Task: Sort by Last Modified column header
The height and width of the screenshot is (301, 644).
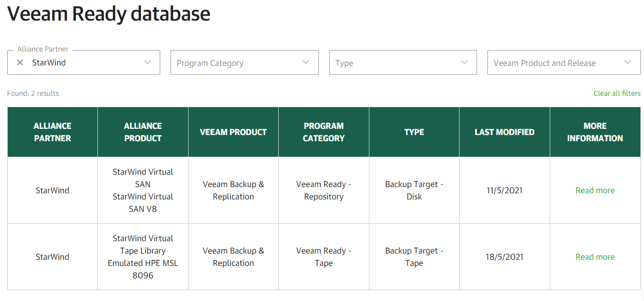Action: click(x=504, y=132)
